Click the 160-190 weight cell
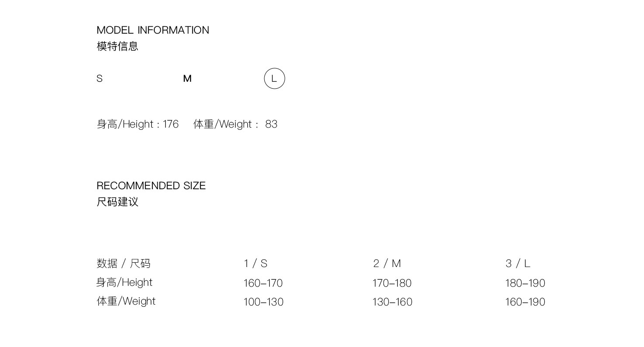 (525, 302)
